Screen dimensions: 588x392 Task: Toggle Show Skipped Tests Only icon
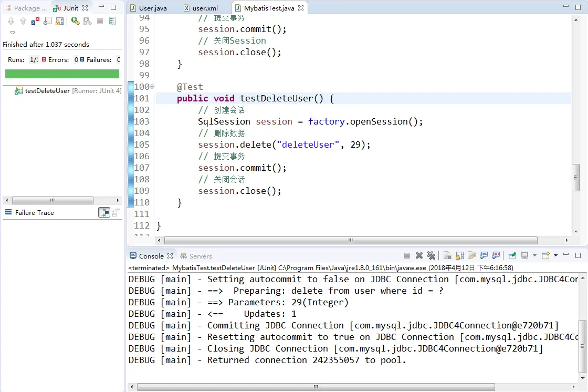coord(48,22)
